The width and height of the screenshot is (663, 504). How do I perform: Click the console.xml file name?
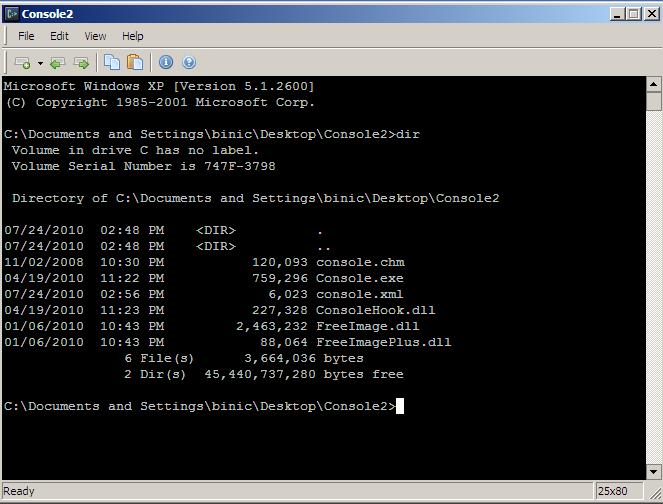click(x=360, y=294)
